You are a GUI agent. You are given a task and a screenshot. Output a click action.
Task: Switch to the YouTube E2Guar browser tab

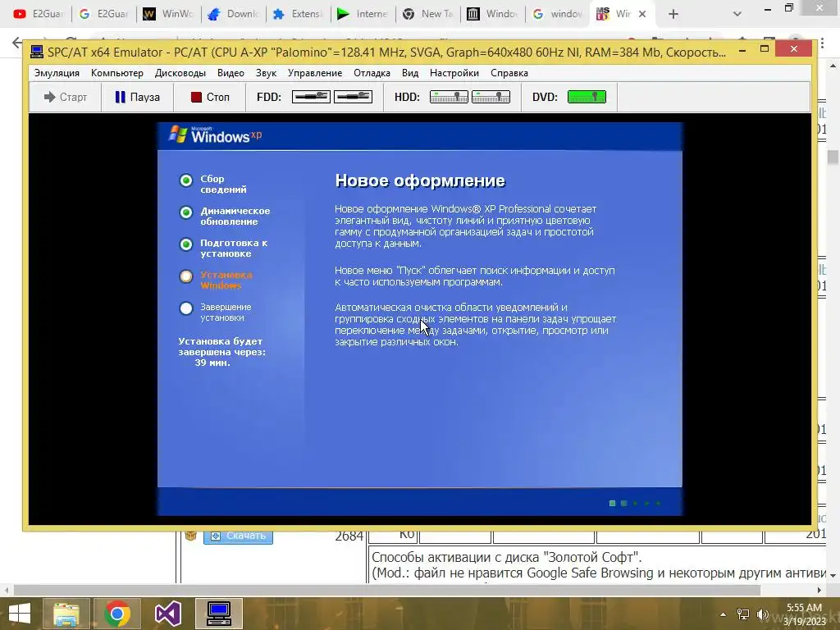click(38, 14)
